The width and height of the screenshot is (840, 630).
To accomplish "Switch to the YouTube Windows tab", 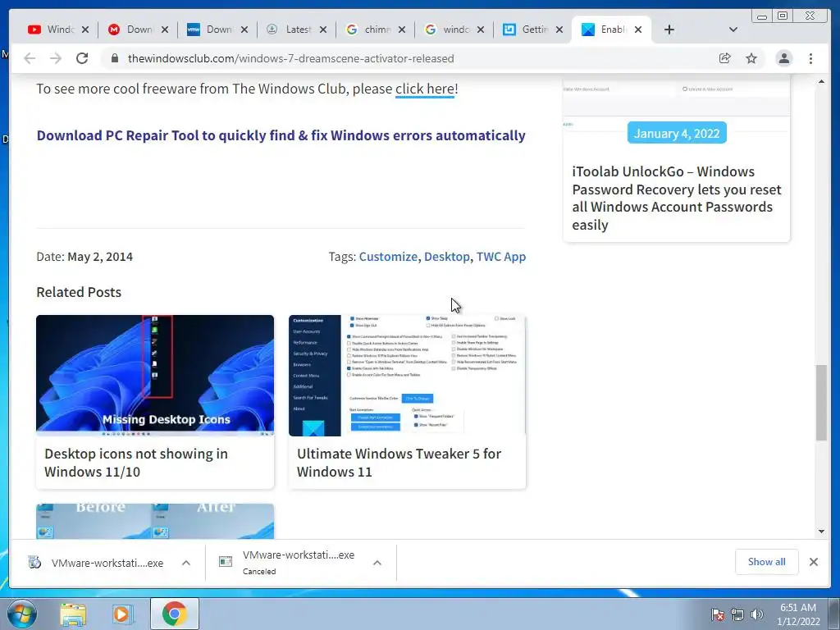I will pyautogui.click(x=52, y=30).
